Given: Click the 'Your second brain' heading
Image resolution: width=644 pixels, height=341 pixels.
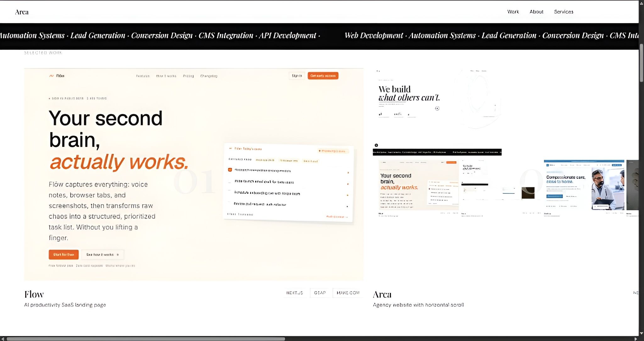Looking at the screenshot, I should (x=106, y=129).
